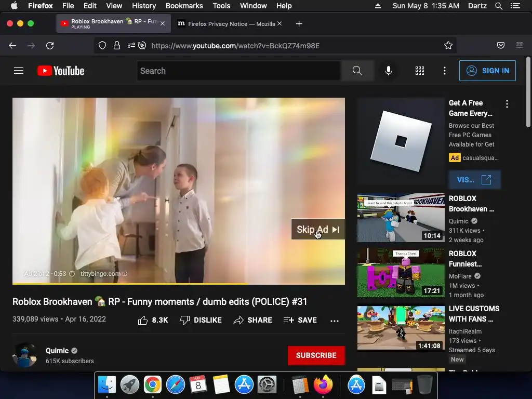The image size is (532, 399).
Task: Open the History menu
Action: point(144,6)
